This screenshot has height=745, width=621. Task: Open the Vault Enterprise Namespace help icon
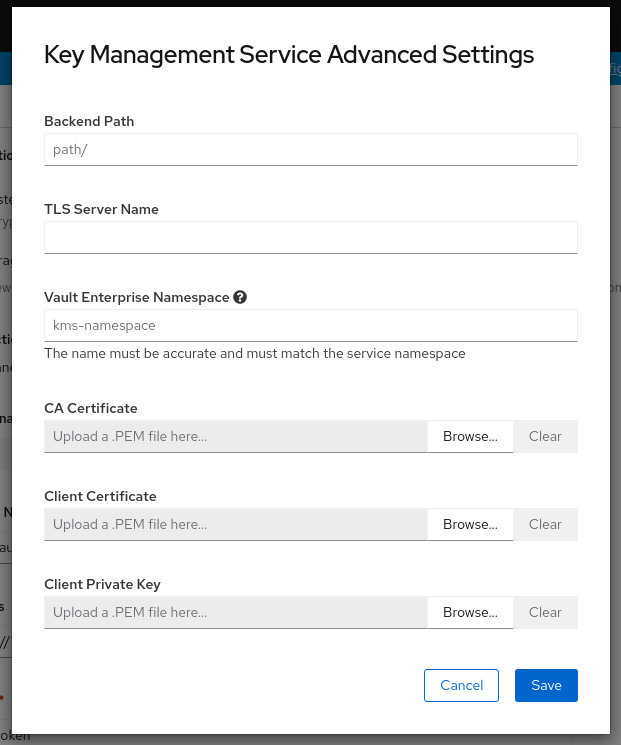[240, 297]
